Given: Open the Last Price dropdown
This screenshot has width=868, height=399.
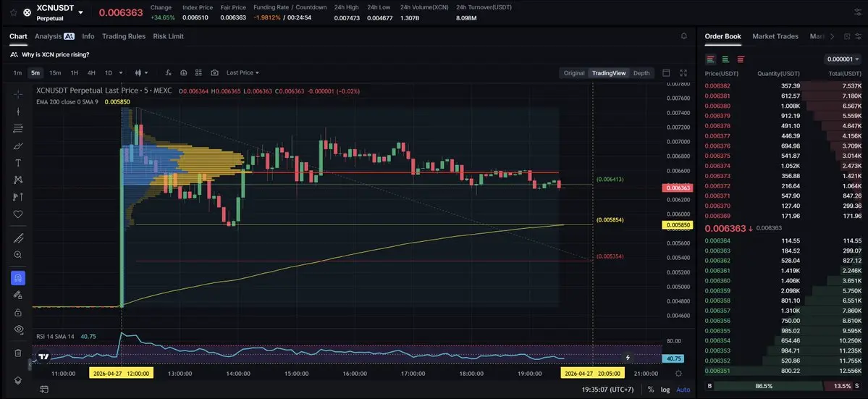Looking at the screenshot, I should click(x=243, y=72).
